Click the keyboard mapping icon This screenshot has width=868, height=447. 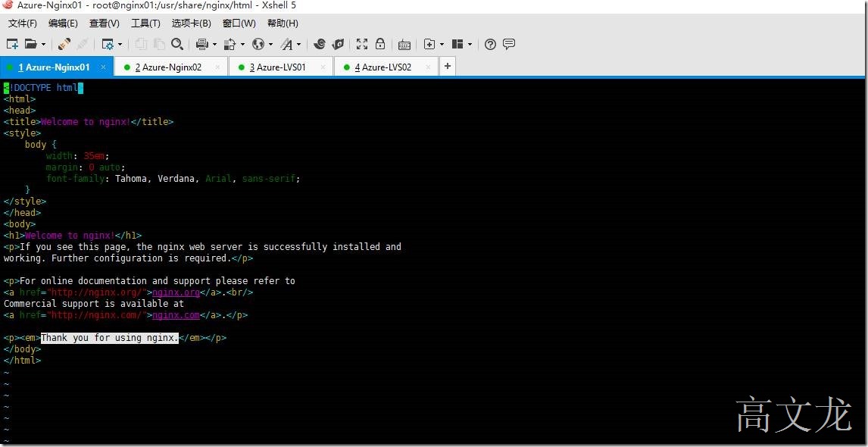pyautogui.click(x=404, y=44)
